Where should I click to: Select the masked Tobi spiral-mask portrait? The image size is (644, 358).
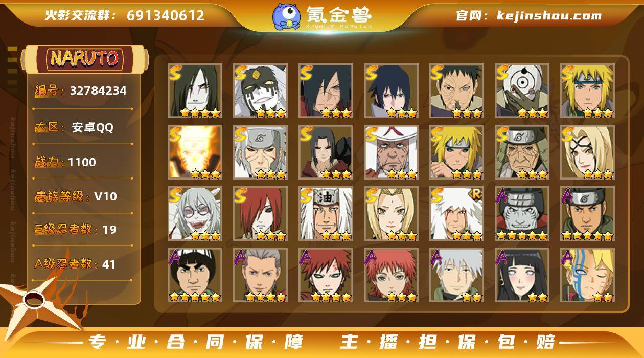click(522, 91)
